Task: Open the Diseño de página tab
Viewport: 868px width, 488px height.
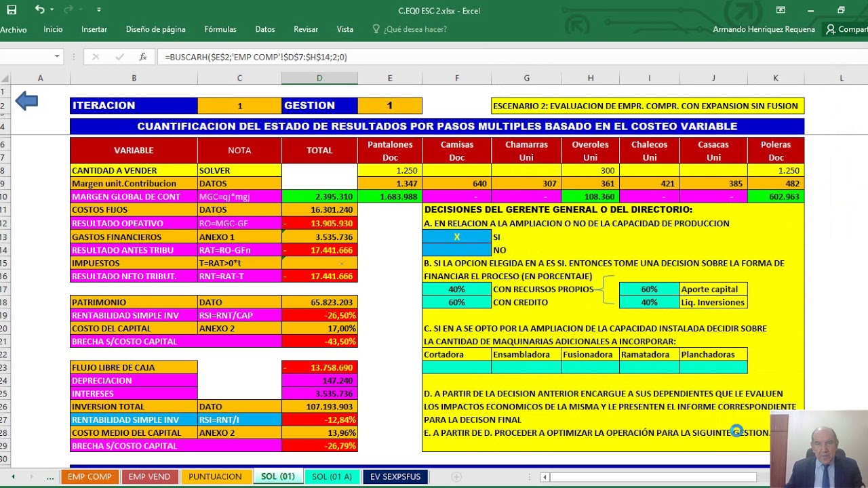Action: pos(155,30)
